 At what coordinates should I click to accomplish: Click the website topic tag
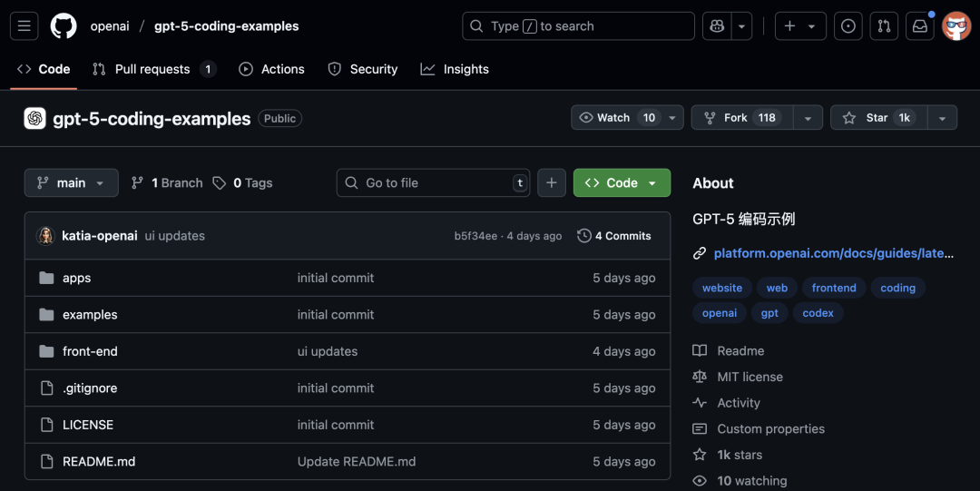pyautogui.click(x=722, y=288)
